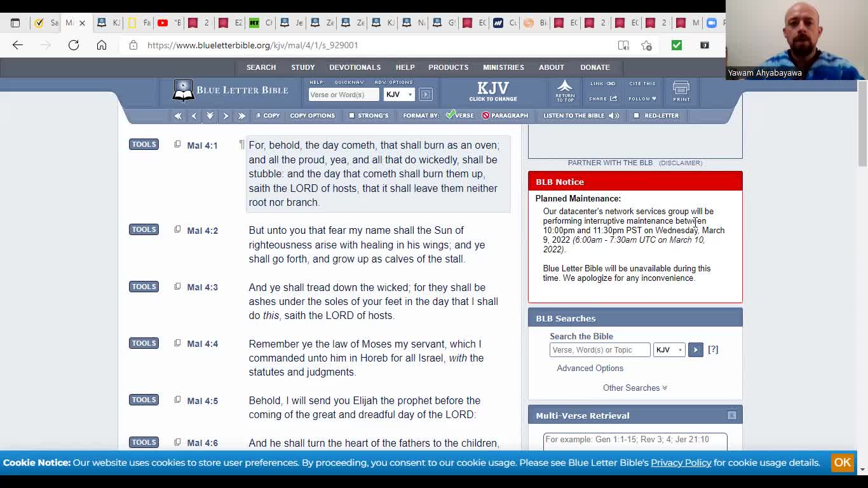Open the STUDY menu
The height and width of the screenshot is (488, 868).
click(x=303, y=67)
